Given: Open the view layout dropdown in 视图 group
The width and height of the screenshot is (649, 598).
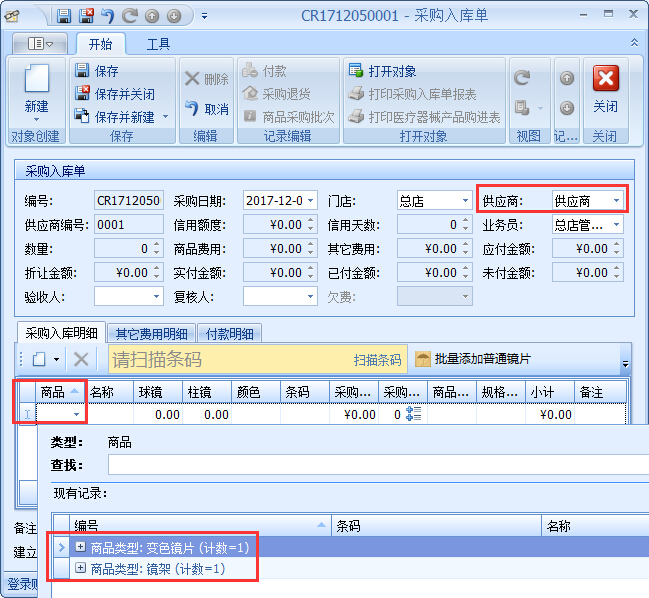Looking at the screenshot, I should coord(529,108).
